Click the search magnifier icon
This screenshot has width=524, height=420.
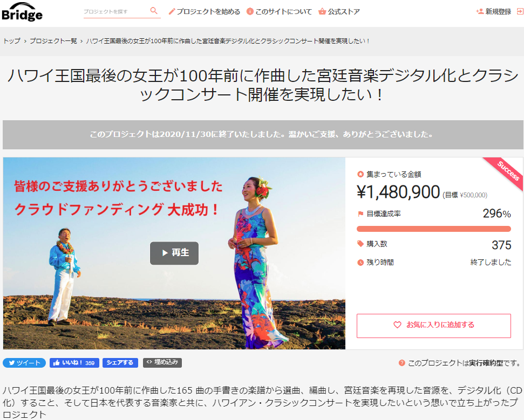tap(154, 11)
